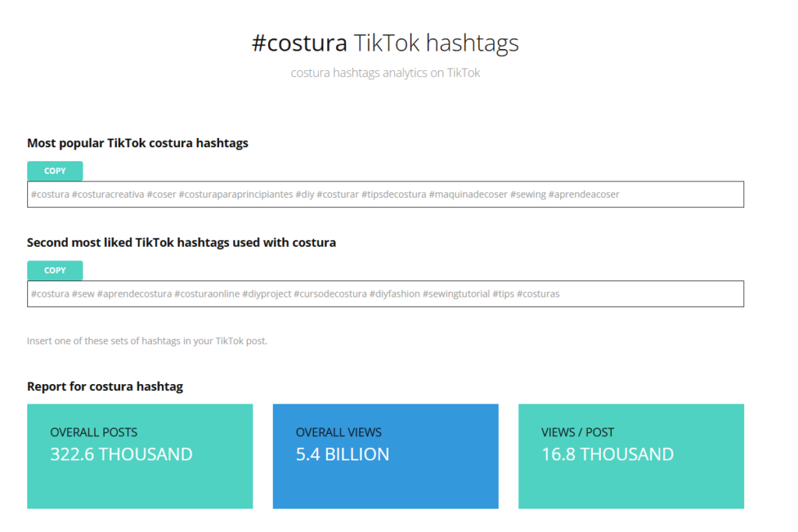This screenshot has width=798, height=532.
Task: Click the #cursodecostura hashtag text
Action: point(330,294)
